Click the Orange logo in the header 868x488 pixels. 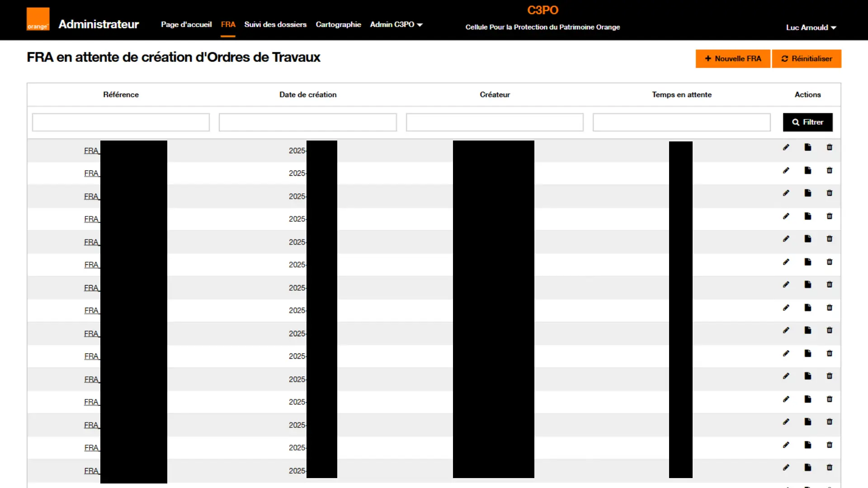(x=38, y=19)
